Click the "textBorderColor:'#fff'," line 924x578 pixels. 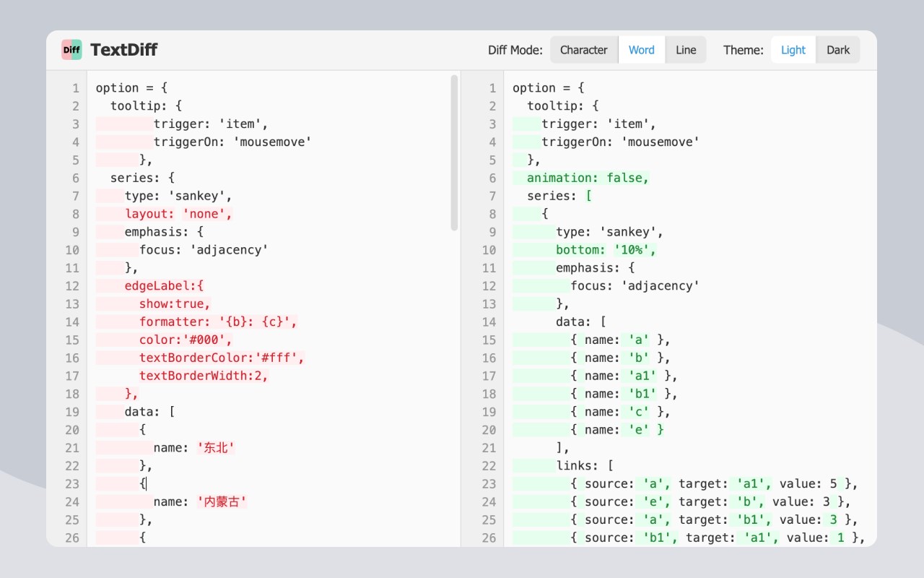coord(222,358)
